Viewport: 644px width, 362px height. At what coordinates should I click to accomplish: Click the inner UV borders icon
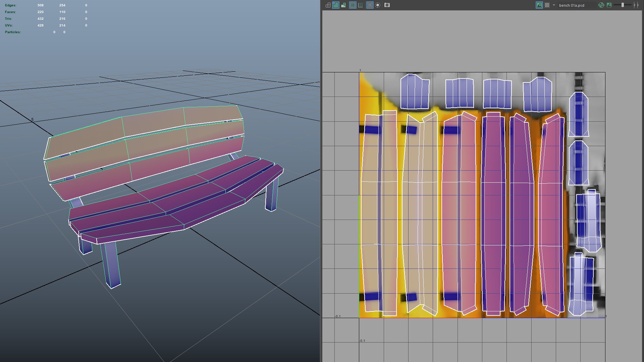(x=361, y=5)
